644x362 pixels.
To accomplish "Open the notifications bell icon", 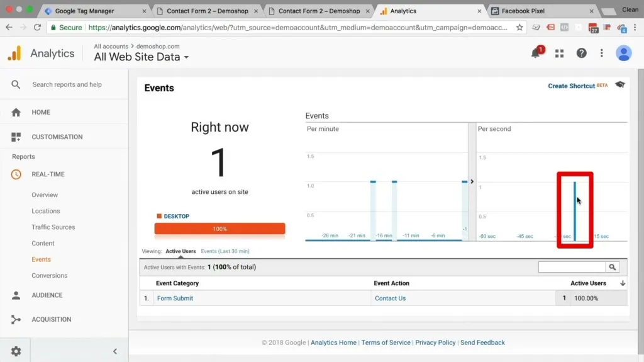I will pyautogui.click(x=536, y=53).
